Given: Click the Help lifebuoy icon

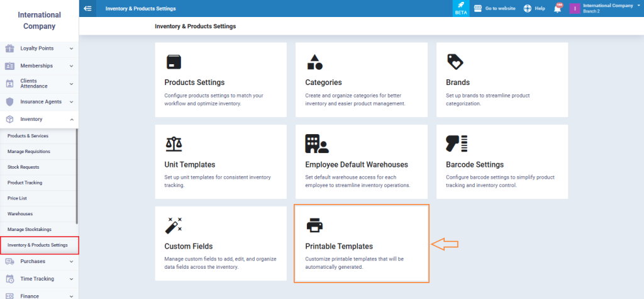Looking at the screenshot, I should (528, 9).
